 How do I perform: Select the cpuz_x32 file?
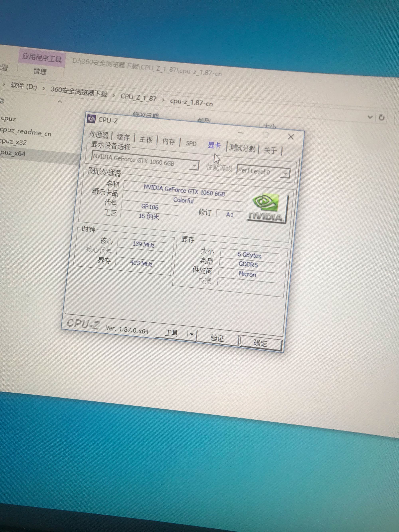tap(13, 142)
